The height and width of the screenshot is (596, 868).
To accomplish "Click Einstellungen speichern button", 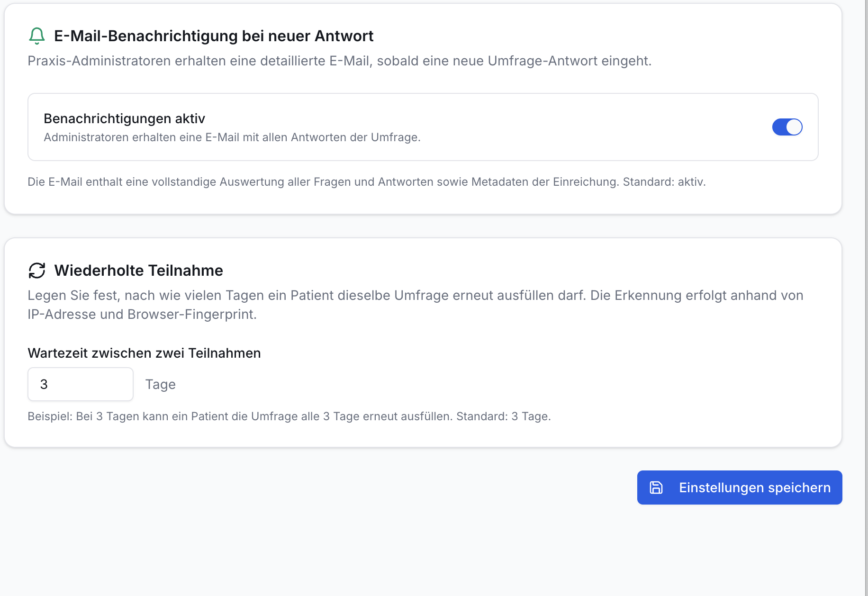I will [x=740, y=488].
